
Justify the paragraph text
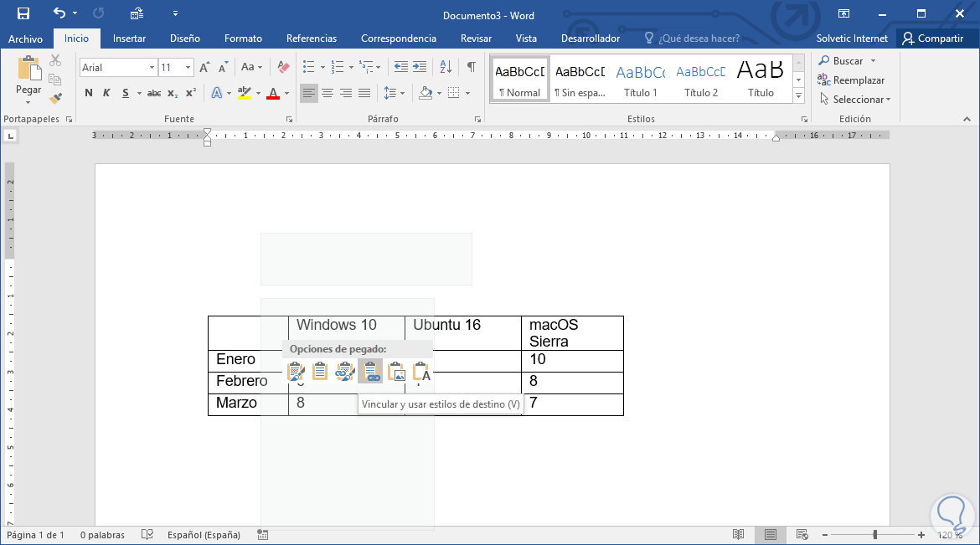pyautogui.click(x=364, y=93)
